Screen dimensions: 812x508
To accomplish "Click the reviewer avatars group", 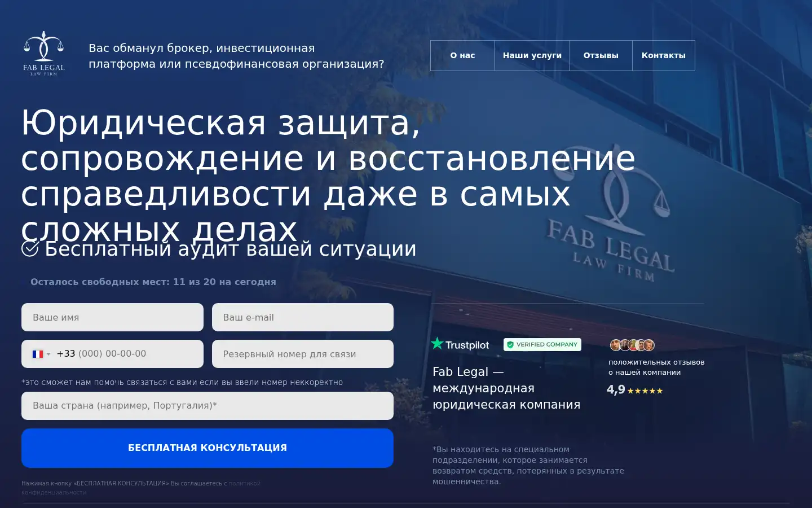I will pos(632,345).
